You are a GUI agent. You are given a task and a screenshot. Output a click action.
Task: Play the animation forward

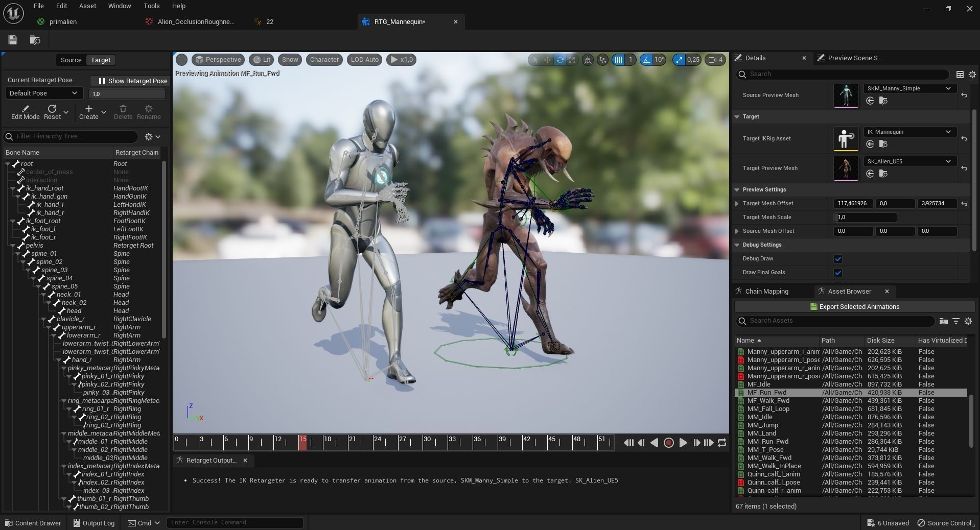coord(683,443)
